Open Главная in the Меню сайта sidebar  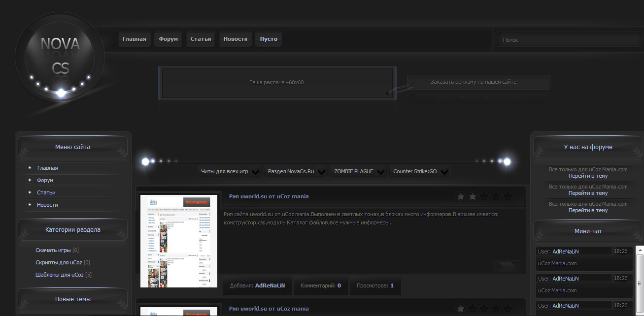pos(47,168)
